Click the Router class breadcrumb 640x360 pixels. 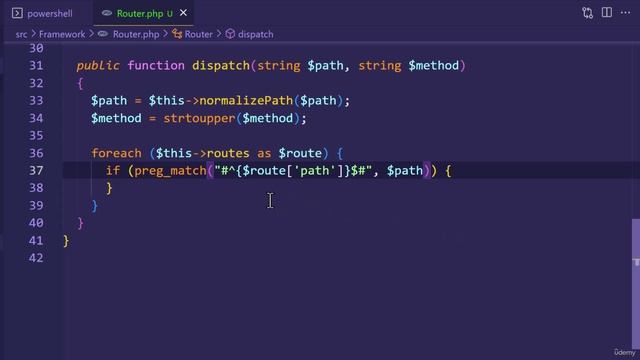(x=198, y=34)
